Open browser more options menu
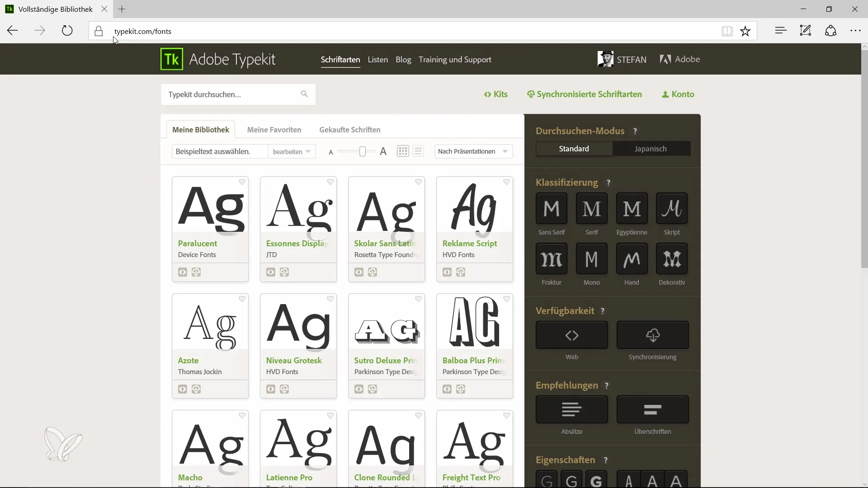This screenshot has height=488, width=868. (x=855, y=31)
